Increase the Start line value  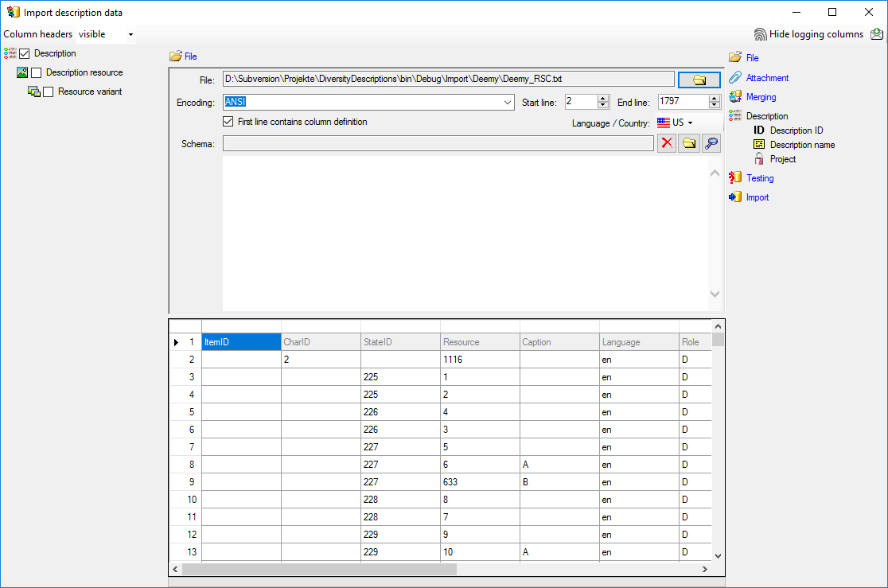[603, 99]
